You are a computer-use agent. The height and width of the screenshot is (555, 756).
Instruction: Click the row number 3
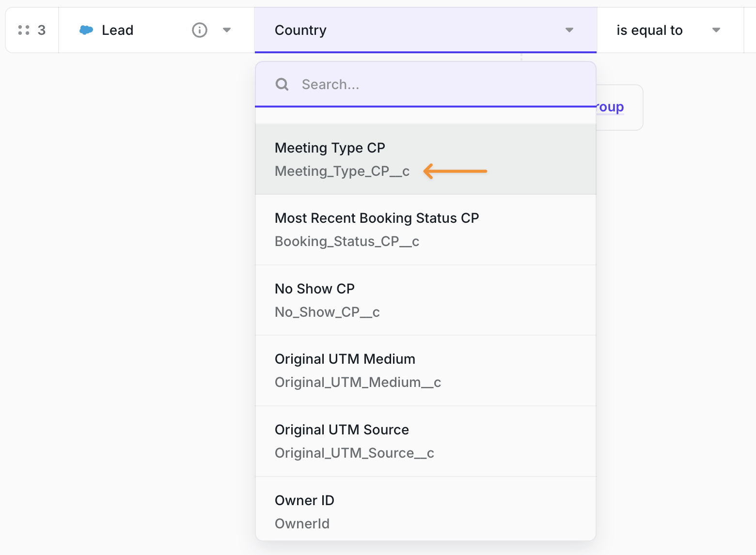[x=42, y=30]
